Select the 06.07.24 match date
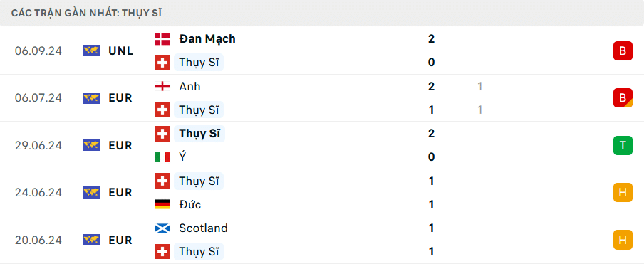 pos(38,98)
